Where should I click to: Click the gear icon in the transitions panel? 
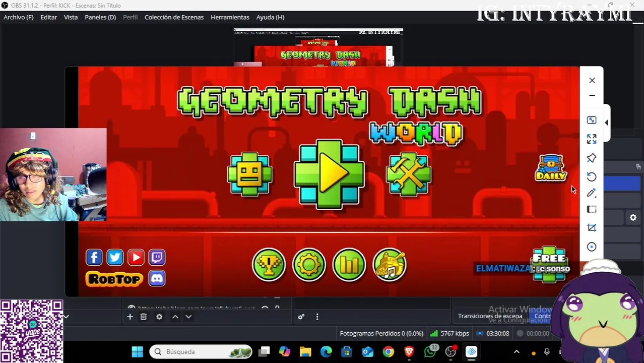click(633, 218)
